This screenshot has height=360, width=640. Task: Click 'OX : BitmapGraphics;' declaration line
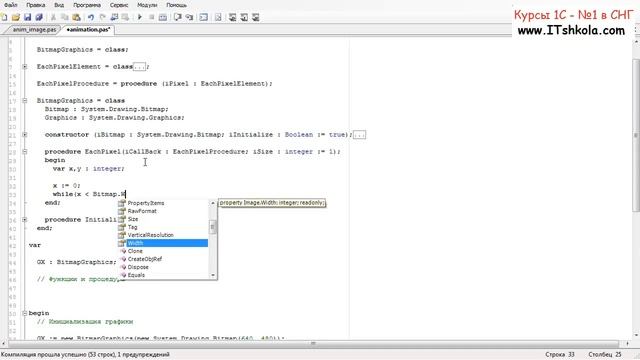click(77, 262)
